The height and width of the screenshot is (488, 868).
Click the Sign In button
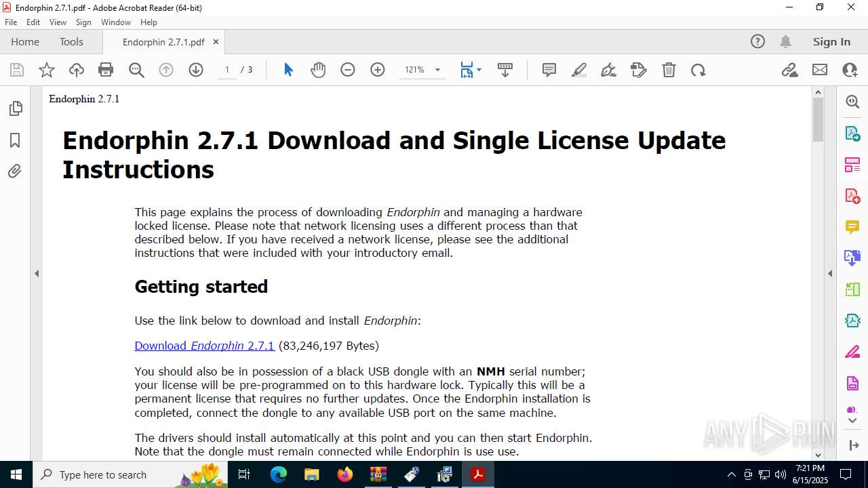(x=831, y=42)
